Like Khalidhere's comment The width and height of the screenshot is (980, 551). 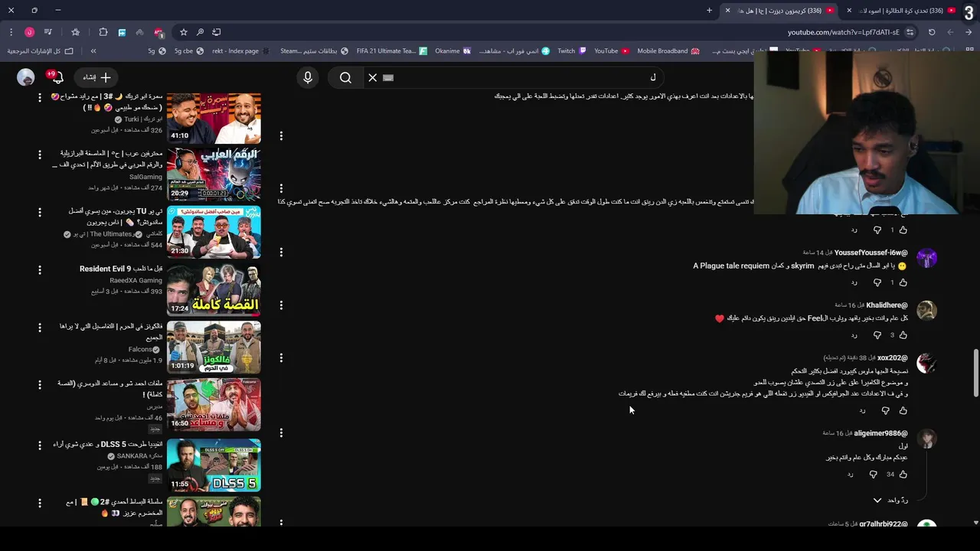point(903,335)
